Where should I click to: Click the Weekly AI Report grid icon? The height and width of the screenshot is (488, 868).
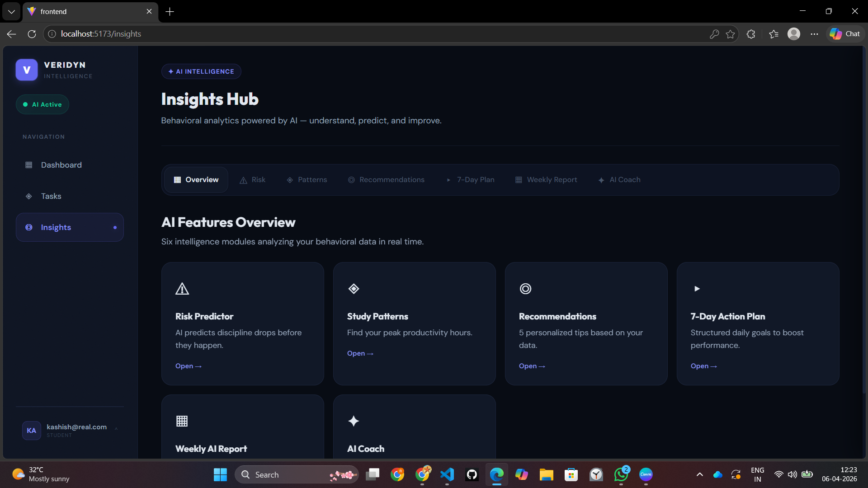click(x=182, y=421)
